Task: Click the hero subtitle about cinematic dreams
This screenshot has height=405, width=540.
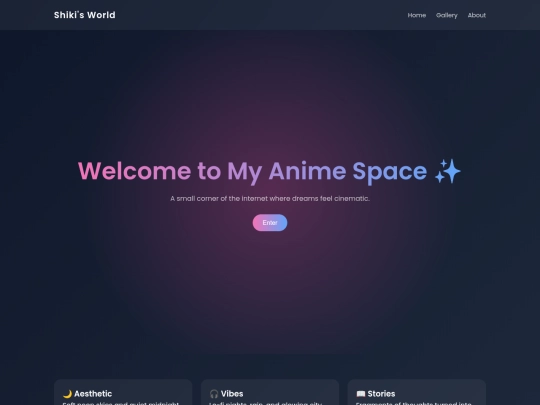Action: point(270,198)
